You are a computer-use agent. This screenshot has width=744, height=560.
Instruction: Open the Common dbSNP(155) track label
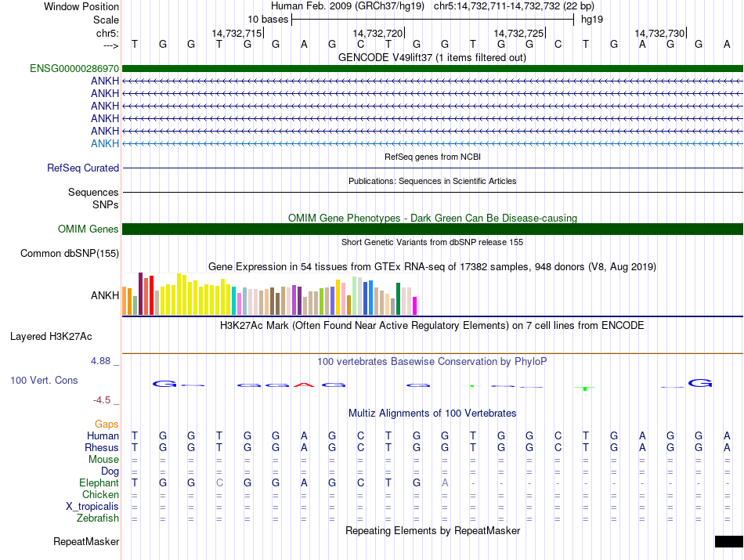70,253
